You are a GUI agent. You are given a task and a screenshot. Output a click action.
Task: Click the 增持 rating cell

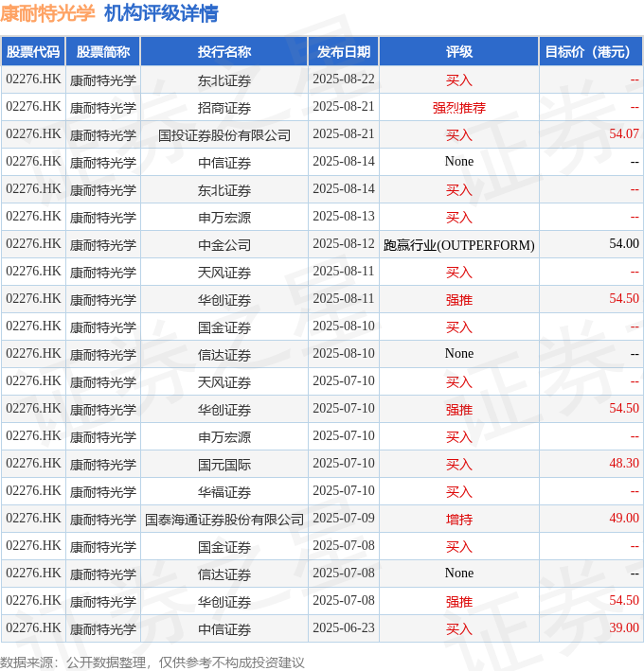click(459, 519)
